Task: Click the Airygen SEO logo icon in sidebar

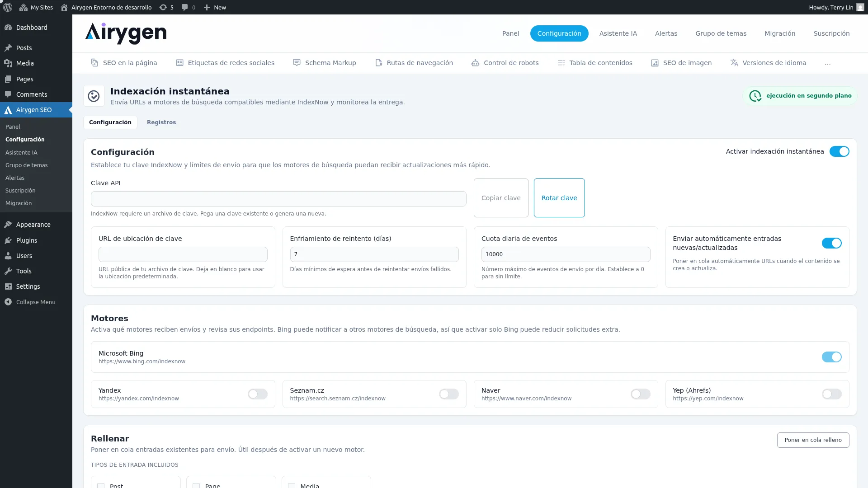Action: click(8, 110)
